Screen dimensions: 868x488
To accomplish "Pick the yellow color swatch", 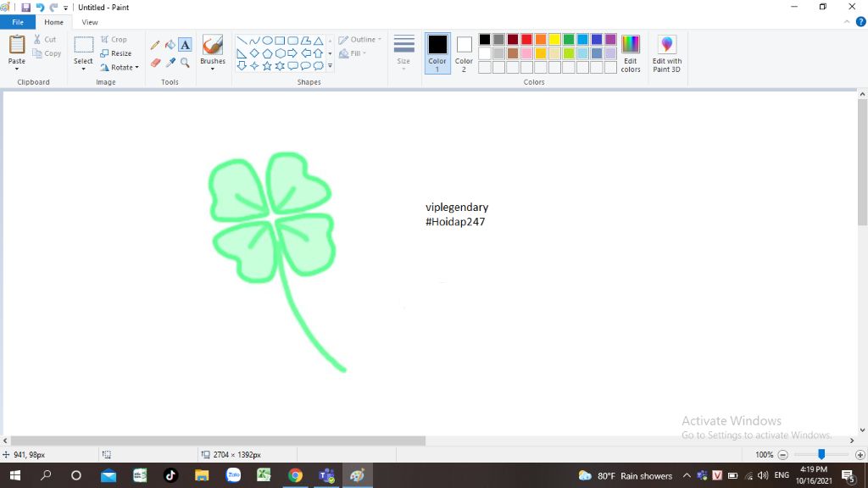I will click(554, 39).
